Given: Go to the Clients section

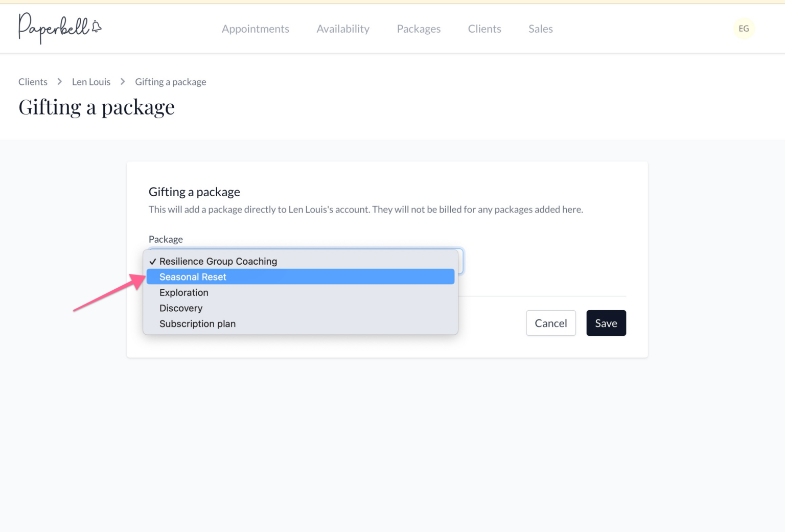Looking at the screenshot, I should coord(484,29).
